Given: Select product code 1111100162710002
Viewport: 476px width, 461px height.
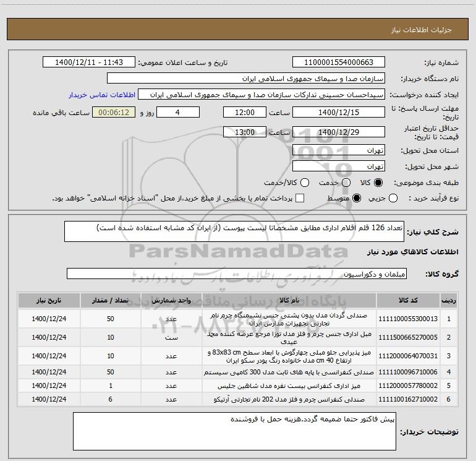Looking at the screenshot, I should [x=408, y=399].
